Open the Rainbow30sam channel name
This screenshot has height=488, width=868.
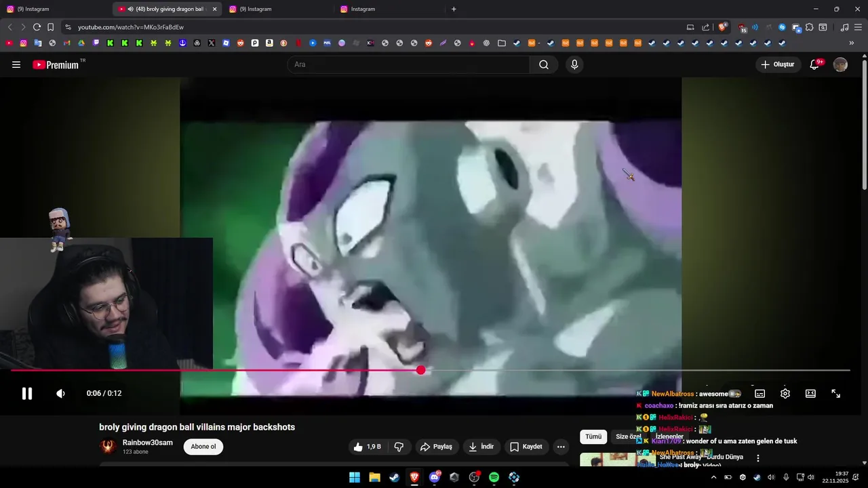(x=148, y=443)
